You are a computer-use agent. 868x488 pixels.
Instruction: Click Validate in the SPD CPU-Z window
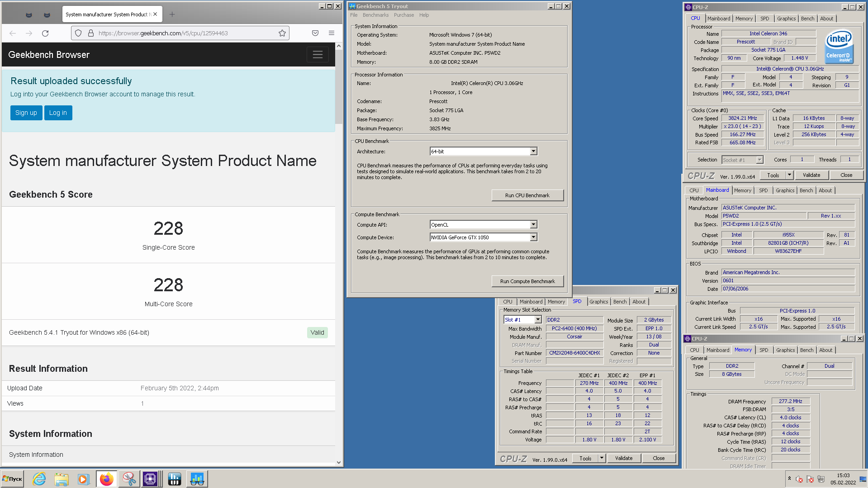pos(624,458)
